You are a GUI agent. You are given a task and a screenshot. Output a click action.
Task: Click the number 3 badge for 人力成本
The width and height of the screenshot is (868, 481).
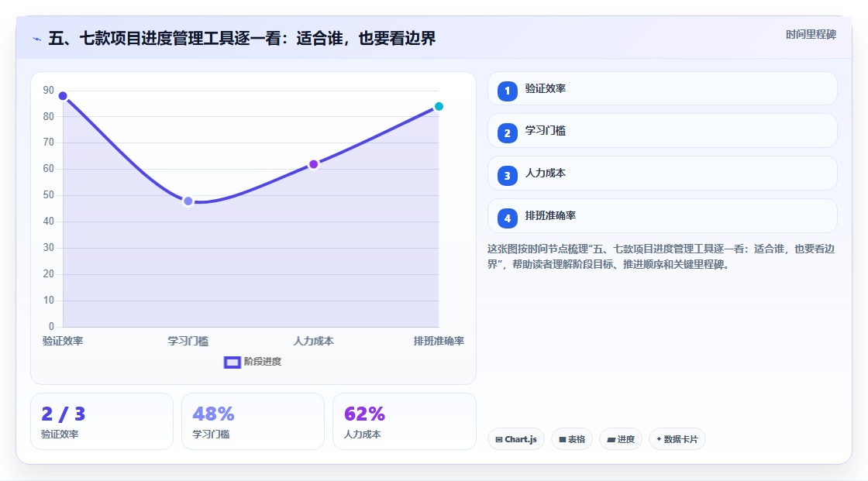507,176
